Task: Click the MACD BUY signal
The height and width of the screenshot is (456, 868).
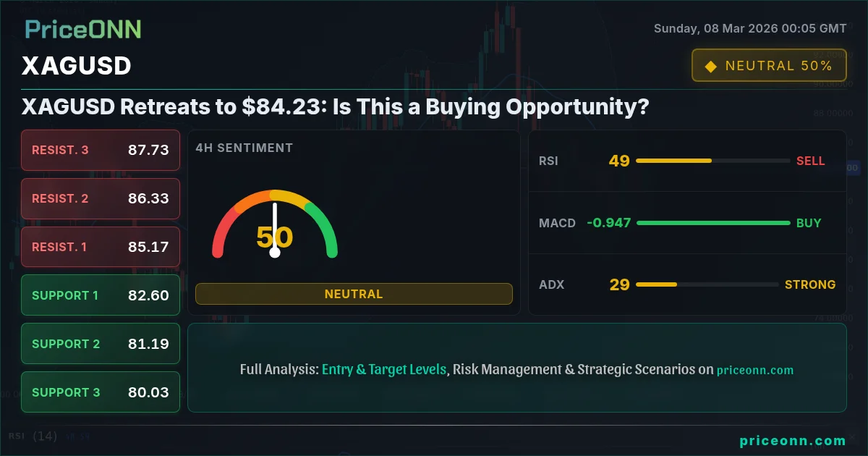Action: pos(809,223)
